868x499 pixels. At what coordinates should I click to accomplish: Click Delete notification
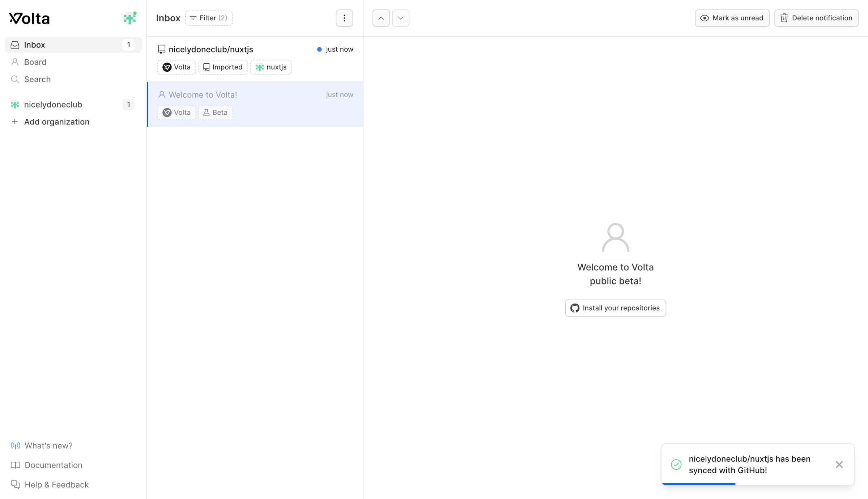(816, 18)
